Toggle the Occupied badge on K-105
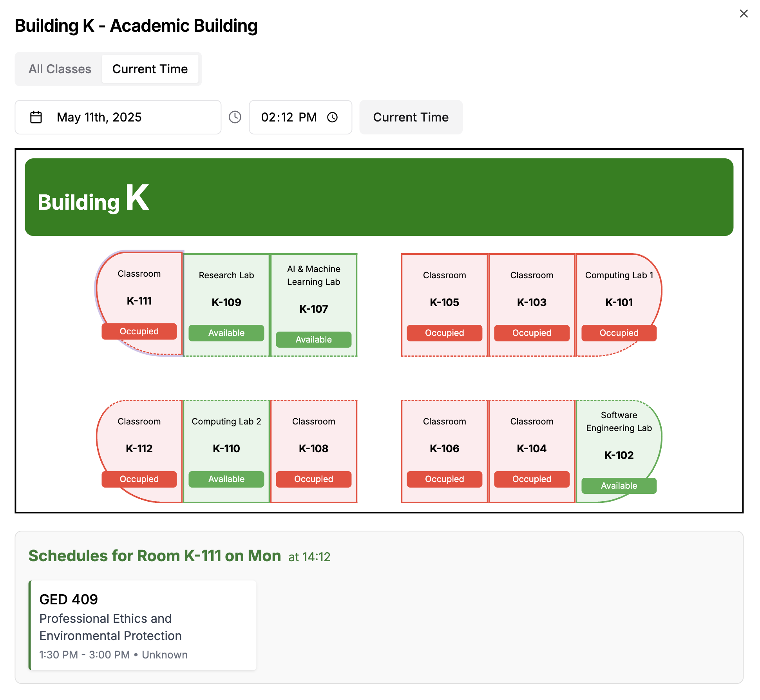The image size is (760, 700). coord(444,333)
